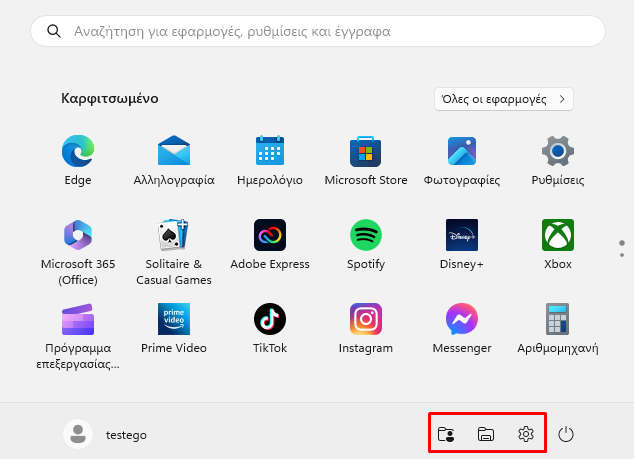Click Όλες οι εφαρμογές button
The height and width of the screenshot is (459, 634).
coord(504,99)
